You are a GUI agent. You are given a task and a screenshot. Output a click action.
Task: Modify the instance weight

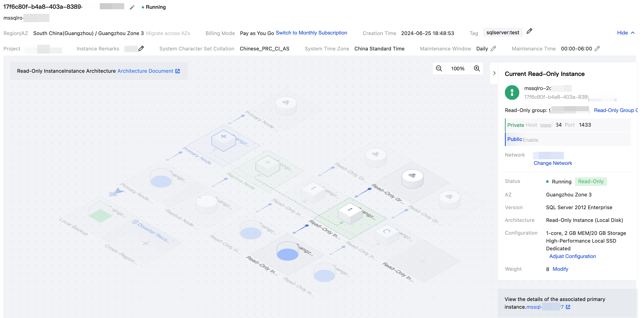pos(560,269)
